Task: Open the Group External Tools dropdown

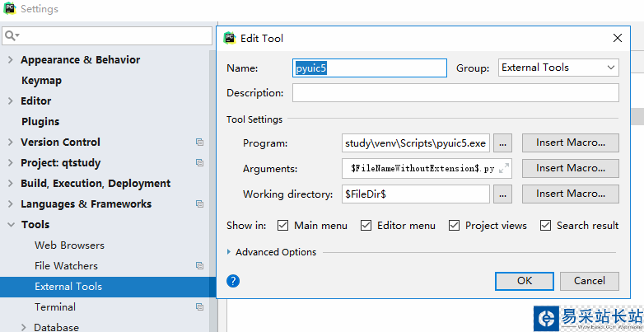Action: (x=558, y=68)
